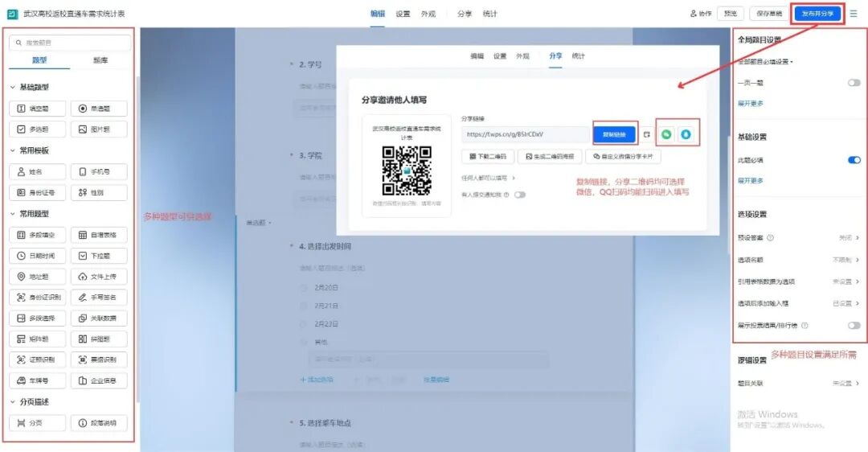Open 引用表格数据为选项 setting row
Image resolution: width=868 pixels, height=452 pixels.
click(798, 281)
